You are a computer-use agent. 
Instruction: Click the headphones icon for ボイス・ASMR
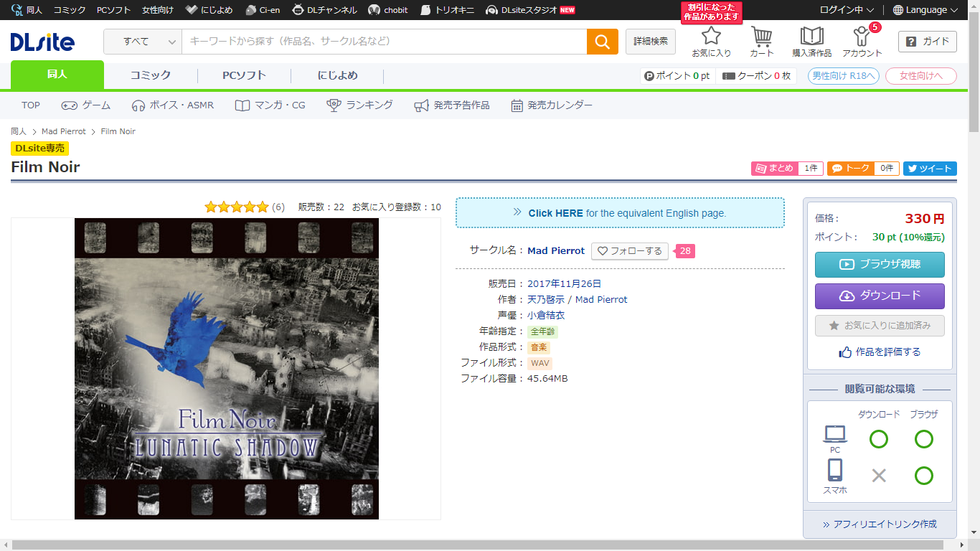138,105
